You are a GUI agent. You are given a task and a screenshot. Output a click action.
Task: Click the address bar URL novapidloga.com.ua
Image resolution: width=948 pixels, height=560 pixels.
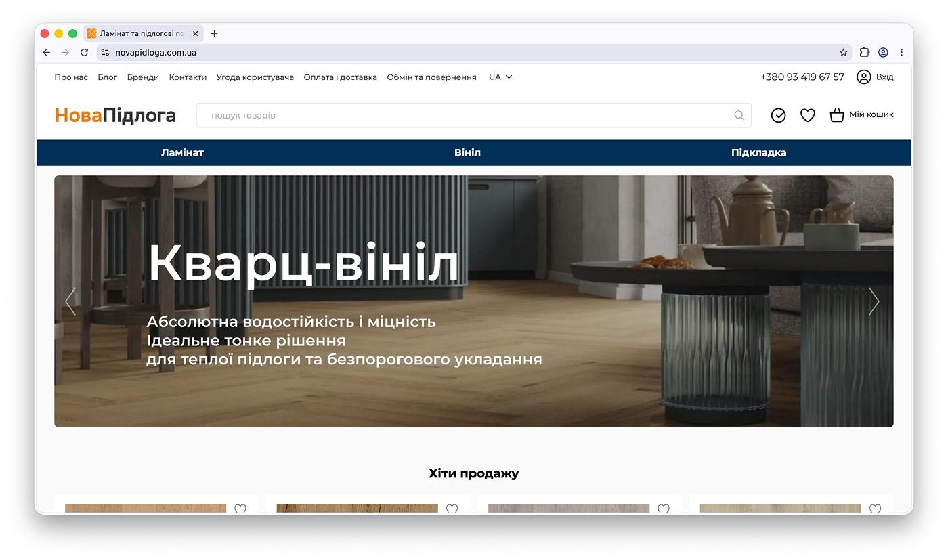point(156,52)
